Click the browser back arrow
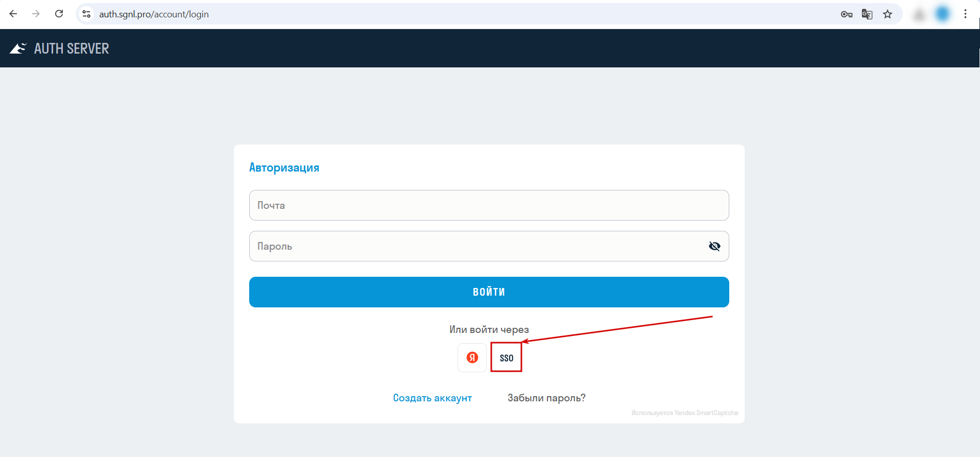The width and height of the screenshot is (980, 457). pos(13,14)
